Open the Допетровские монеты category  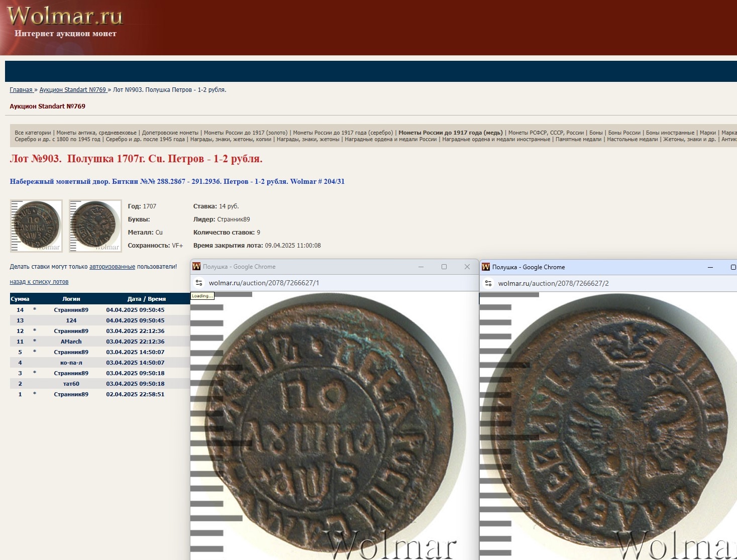170,133
